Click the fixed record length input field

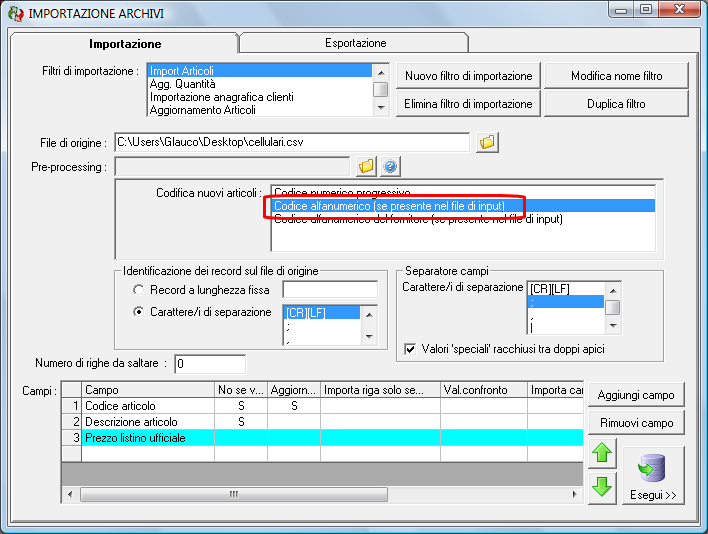[x=330, y=289]
